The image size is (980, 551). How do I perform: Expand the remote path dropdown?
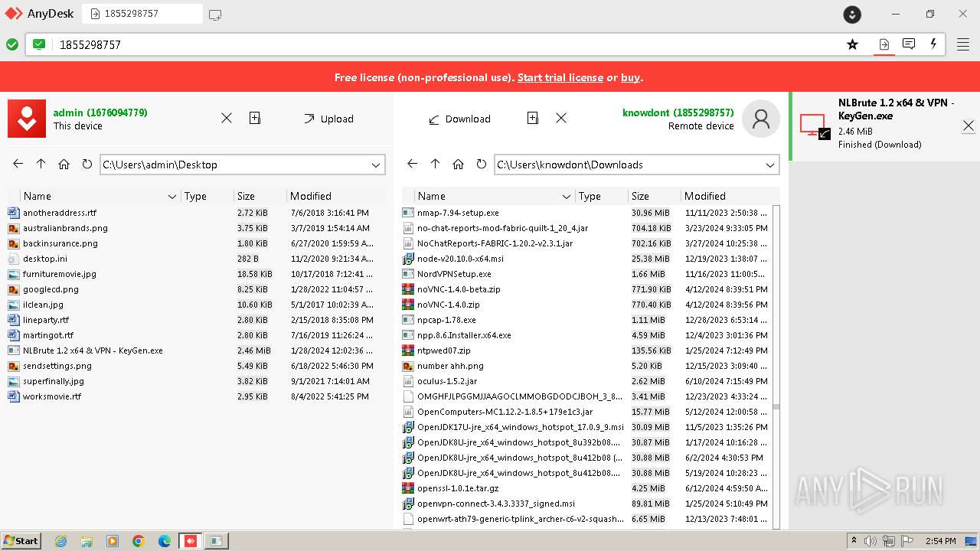point(770,165)
